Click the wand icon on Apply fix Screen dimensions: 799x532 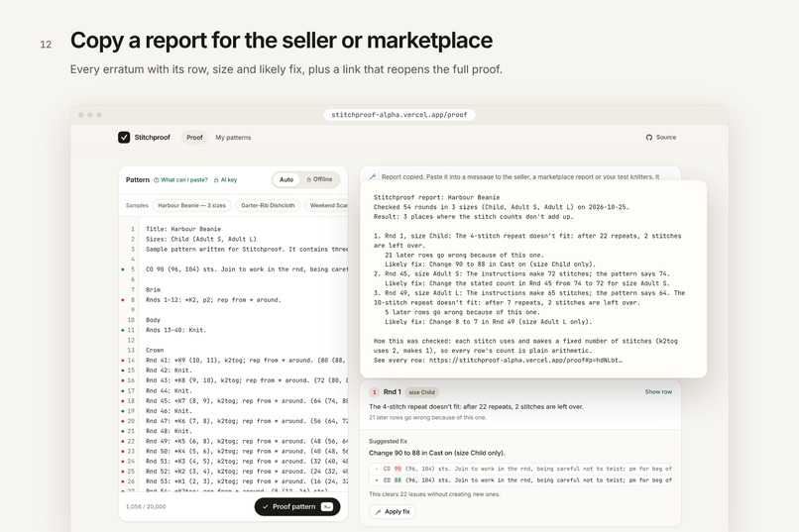point(378,511)
